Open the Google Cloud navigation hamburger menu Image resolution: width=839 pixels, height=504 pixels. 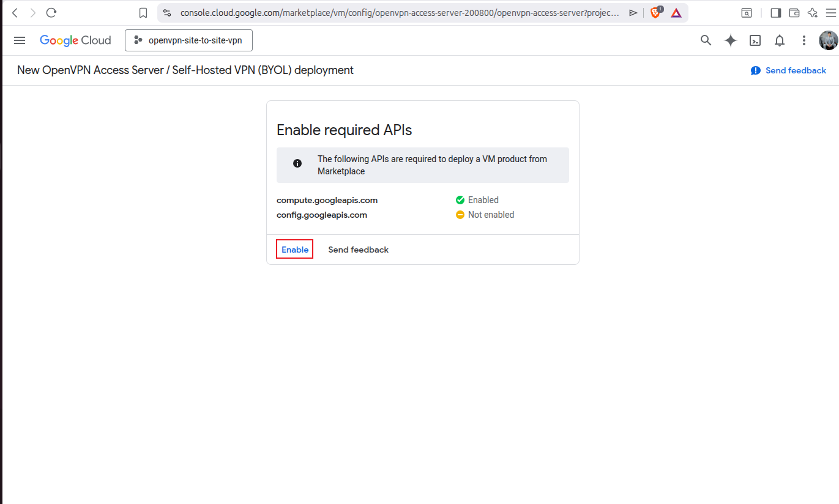click(x=20, y=40)
